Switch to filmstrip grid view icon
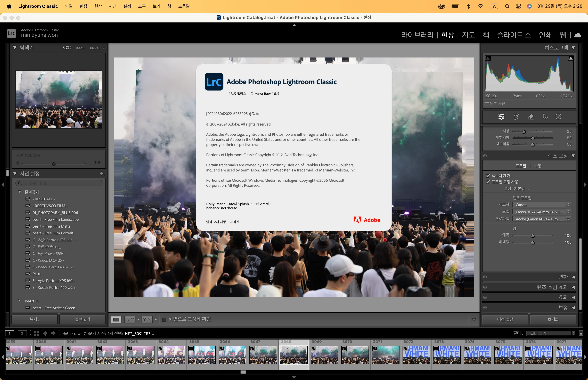 coord(37,333)
